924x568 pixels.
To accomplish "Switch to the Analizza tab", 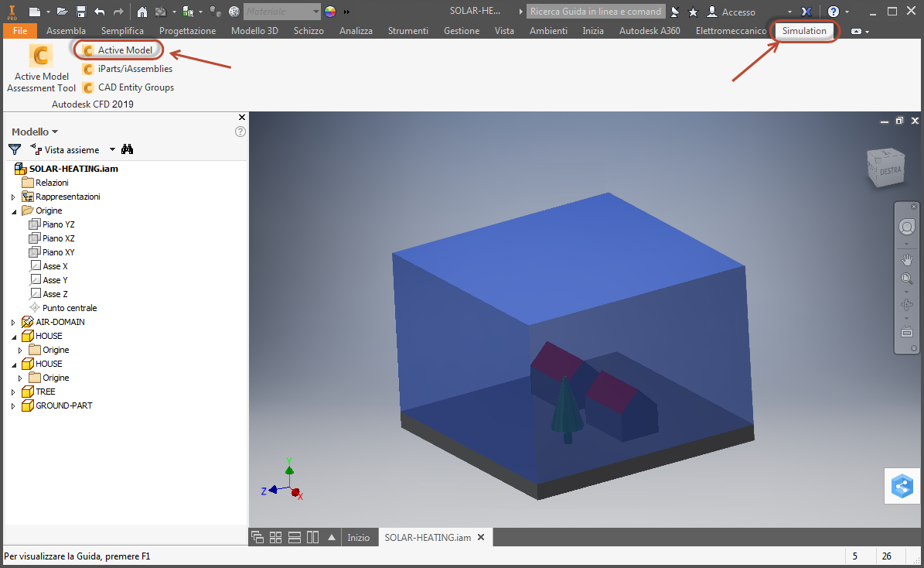I will pos(356,31).
